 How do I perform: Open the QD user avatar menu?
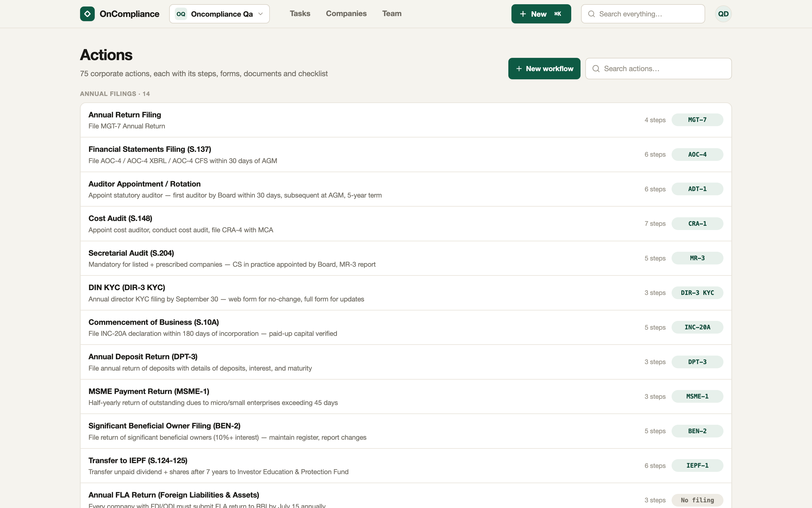click(723, 14)
